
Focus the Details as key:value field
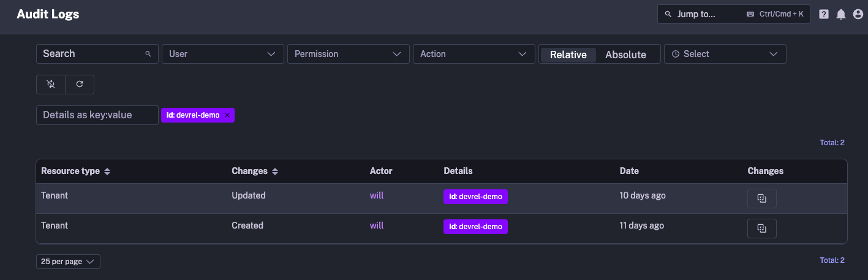(x=97, y=115)
